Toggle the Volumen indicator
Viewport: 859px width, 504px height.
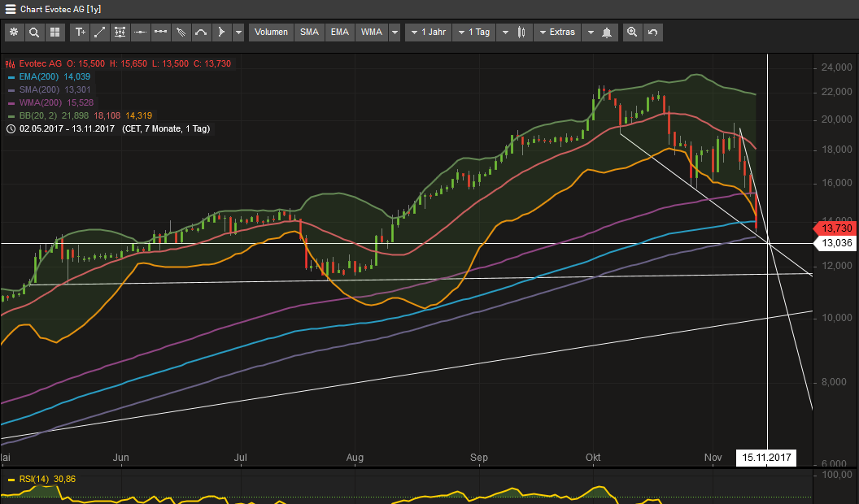[271, 33]
